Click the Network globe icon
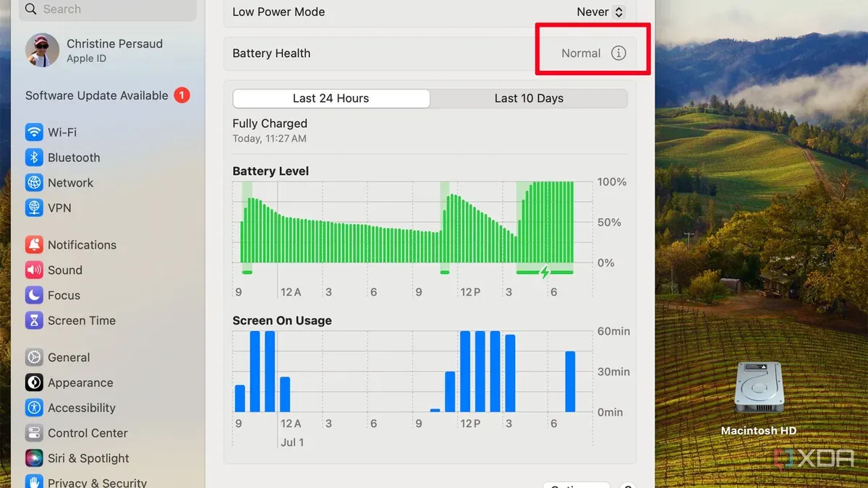868x488 pixels. [34, 183]
